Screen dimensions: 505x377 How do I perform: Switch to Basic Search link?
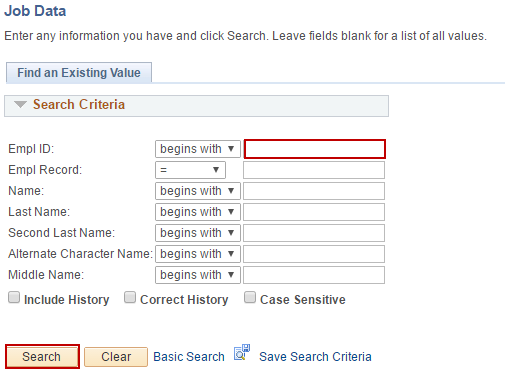(x=189, y=357)
